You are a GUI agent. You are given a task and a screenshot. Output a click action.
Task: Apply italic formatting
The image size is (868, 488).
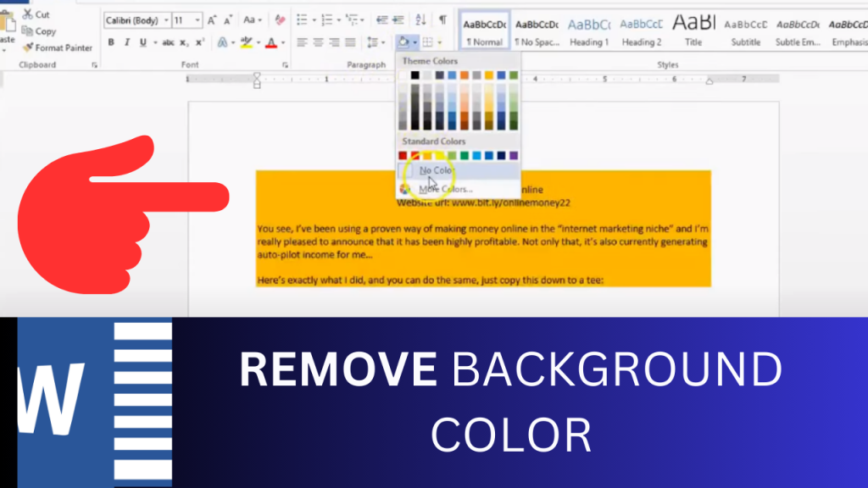click(127, 42)
